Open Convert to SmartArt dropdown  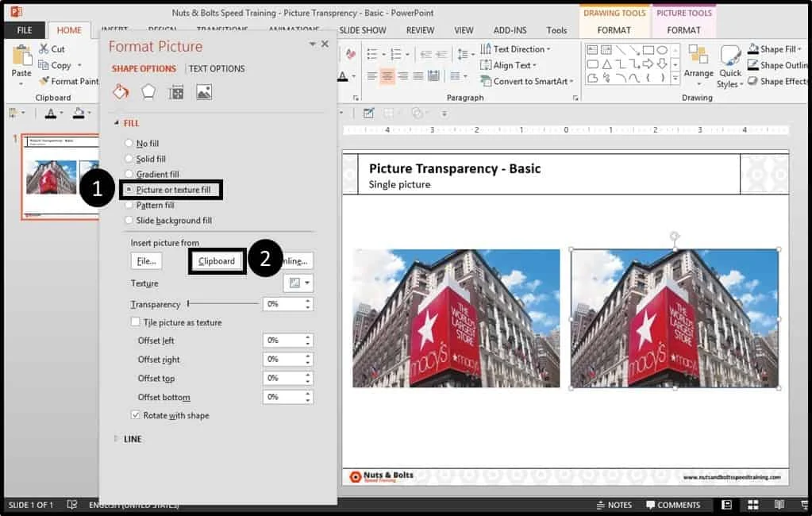pos(527,81)
